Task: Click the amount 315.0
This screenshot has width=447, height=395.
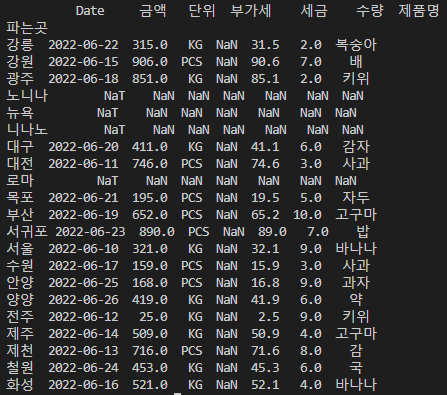Action: point(150,45)
